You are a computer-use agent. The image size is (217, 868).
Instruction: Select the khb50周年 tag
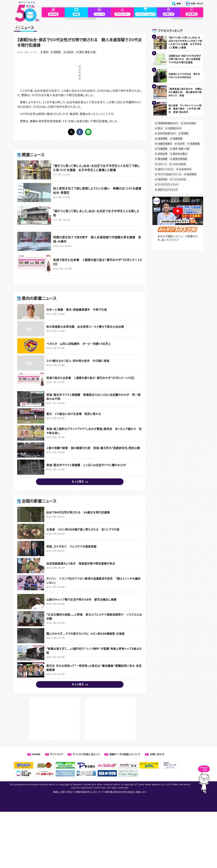[188, 123]
